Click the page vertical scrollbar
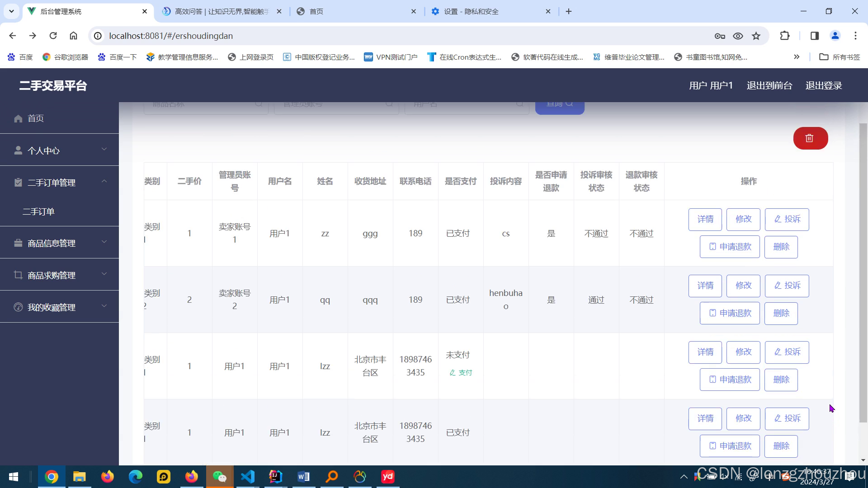 [863, 271]
